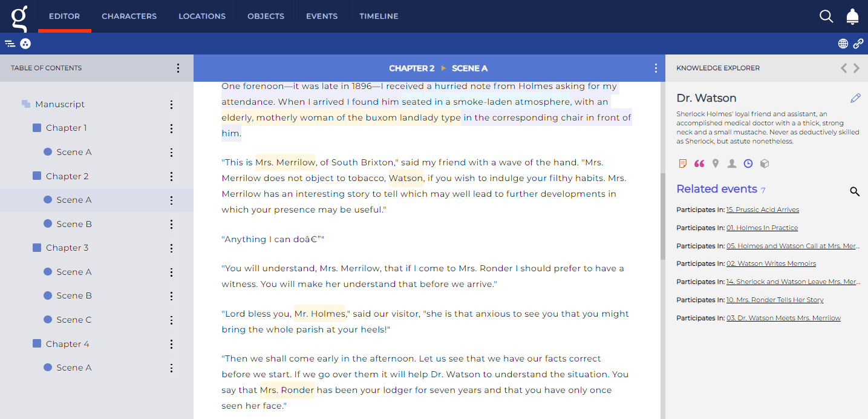Image resolution: width=868 pixels, height=419 pixels.
Task: Edit Dr. Watson with the pencil icon
Action: 855,98
